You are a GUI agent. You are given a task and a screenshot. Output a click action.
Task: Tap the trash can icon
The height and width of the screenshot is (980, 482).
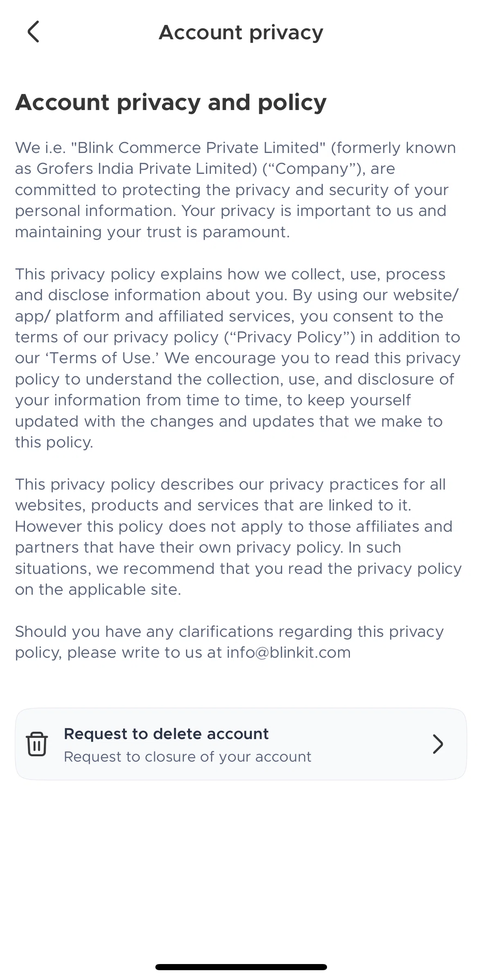pos(37,744)
